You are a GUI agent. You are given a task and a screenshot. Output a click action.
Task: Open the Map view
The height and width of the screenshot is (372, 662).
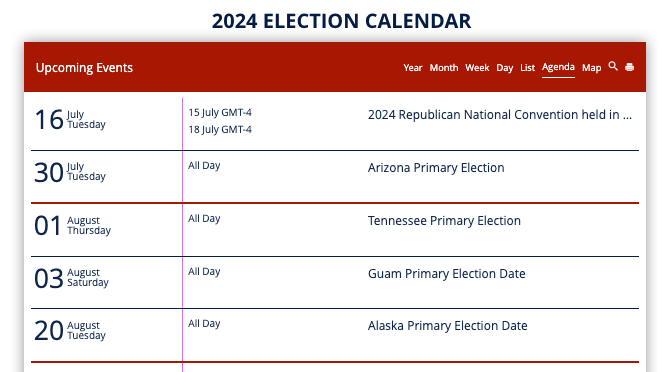(x=591, y=68)
